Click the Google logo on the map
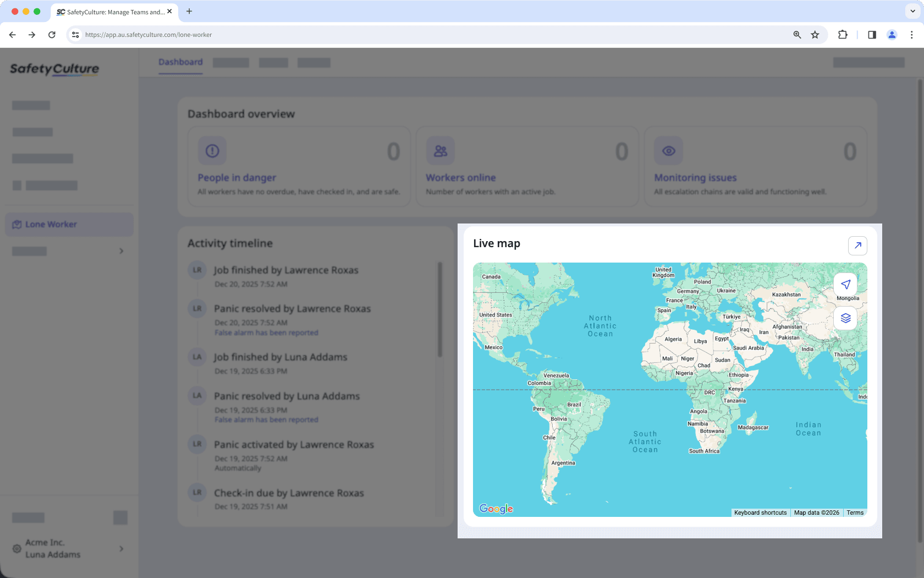The width and height of the screenshot is (924, 578). pyautogui.click(x=496, y=509)
